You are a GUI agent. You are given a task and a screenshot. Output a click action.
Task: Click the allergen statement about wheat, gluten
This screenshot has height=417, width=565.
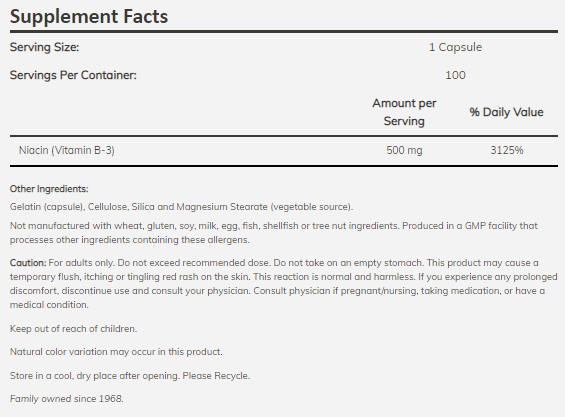click(274, 232)
